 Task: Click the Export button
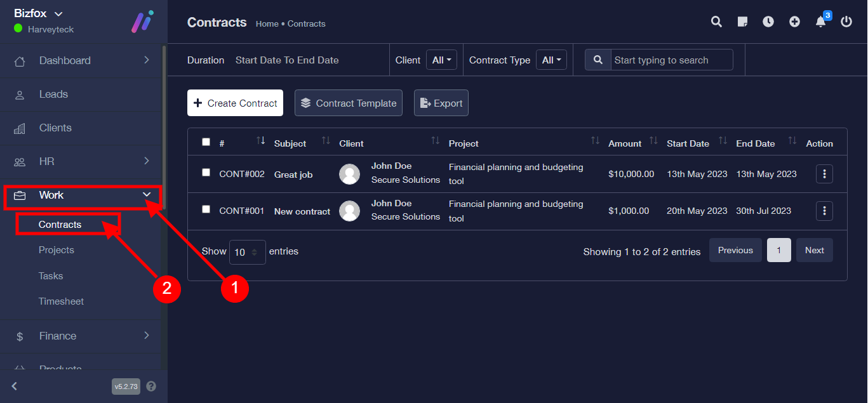441,103
